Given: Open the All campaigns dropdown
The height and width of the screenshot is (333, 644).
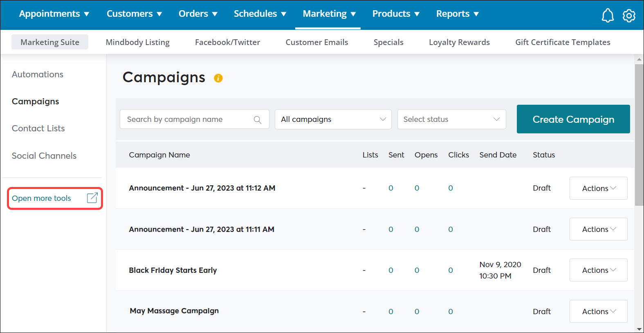Looking at the screenshot, I should [333, 119].
